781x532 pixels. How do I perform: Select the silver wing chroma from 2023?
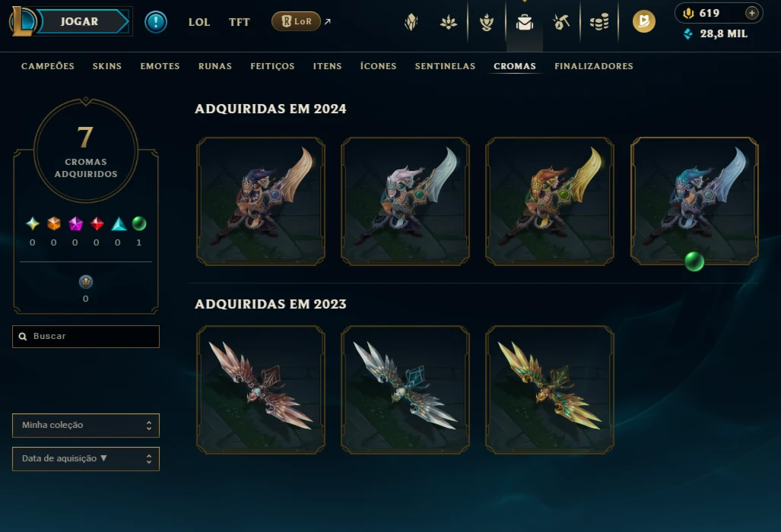[405, 390]
